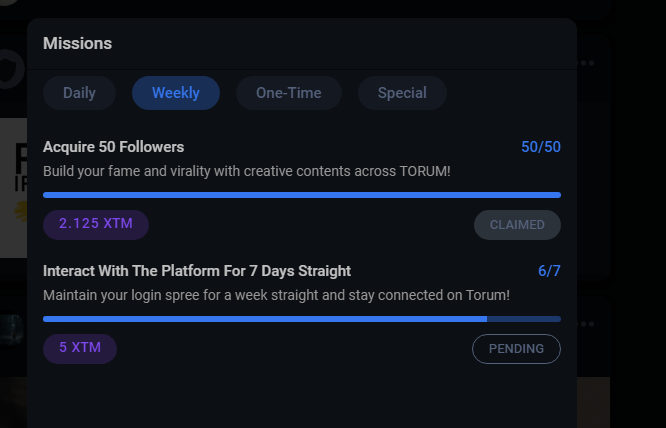The width and height of the screenshot is (666, 428).
Task: Click the Acquire 50 Followers progress bar
Action: click(x=302, y=195)
